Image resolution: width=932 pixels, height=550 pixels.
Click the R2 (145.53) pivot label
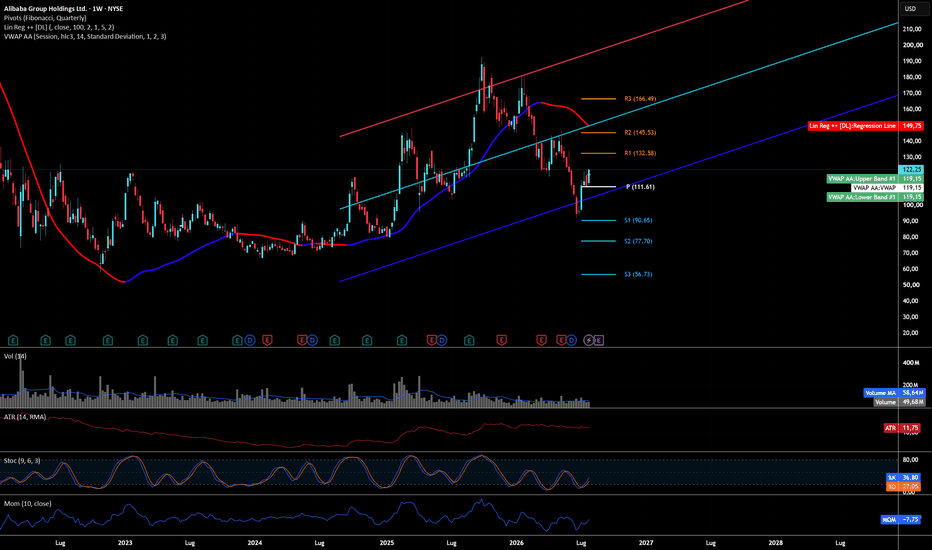640,133
